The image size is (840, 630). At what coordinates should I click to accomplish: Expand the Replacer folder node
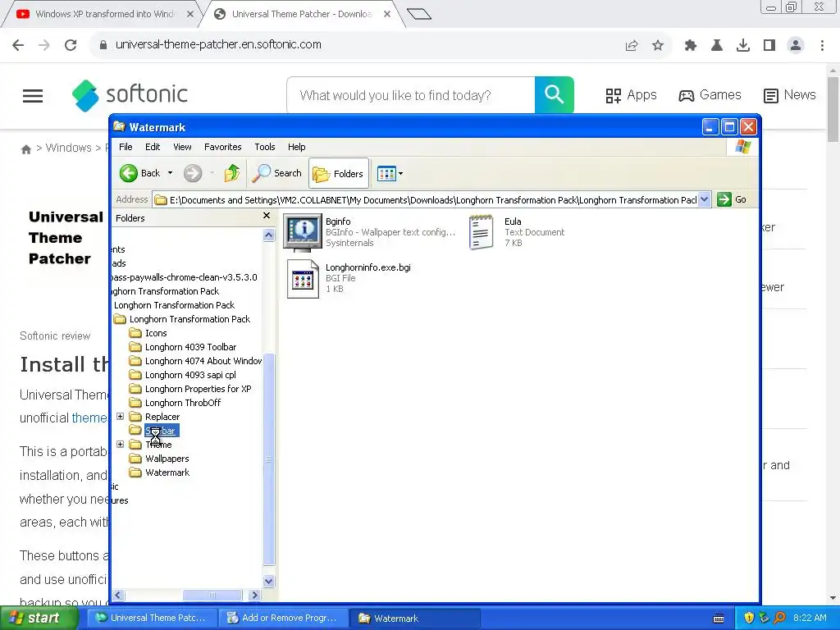click(120, 416)
